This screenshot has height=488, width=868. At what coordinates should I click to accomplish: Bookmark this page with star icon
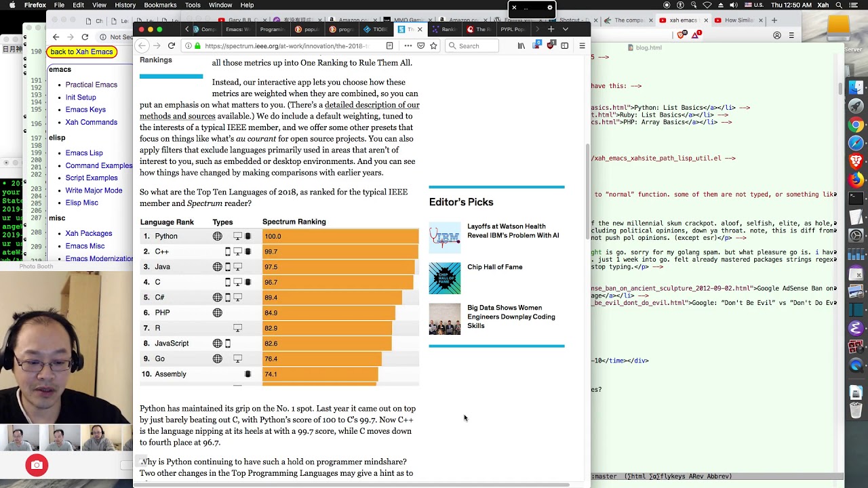coord(433,45)
